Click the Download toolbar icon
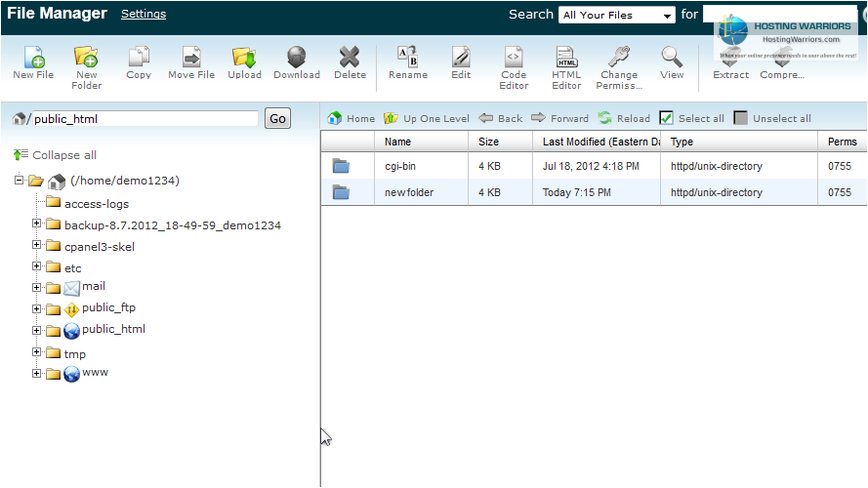Image resolution: width=868 pixels, height=488 pixels. [x=297, y=57]
